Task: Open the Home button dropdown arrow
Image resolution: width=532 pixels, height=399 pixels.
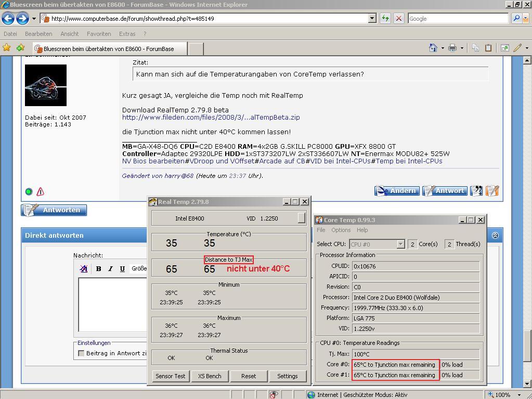Action: (443, 48)
